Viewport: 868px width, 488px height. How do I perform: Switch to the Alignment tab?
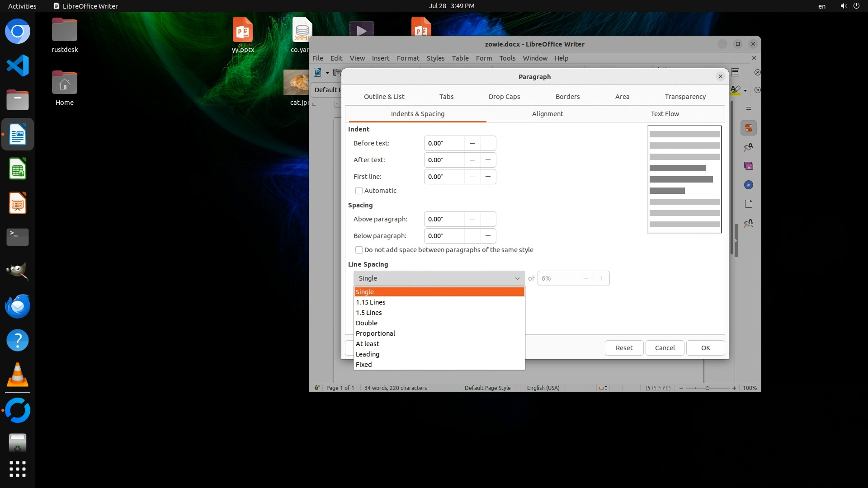tap(547, 114)
